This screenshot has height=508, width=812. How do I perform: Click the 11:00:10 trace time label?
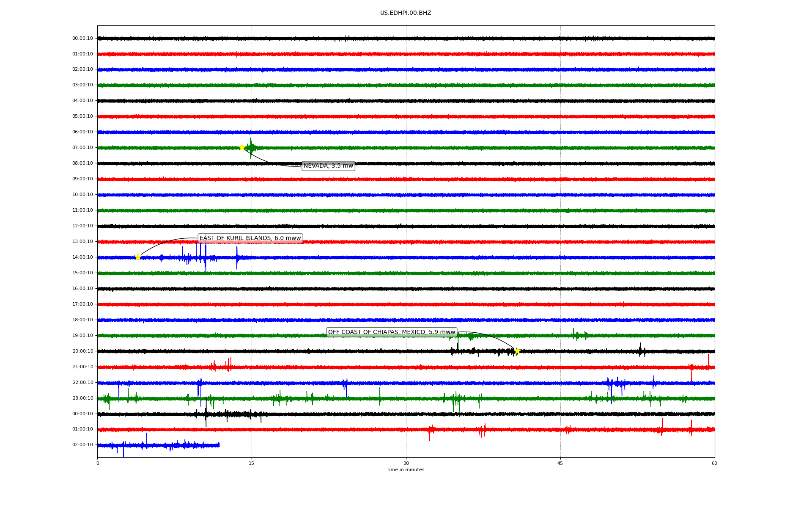82,210
